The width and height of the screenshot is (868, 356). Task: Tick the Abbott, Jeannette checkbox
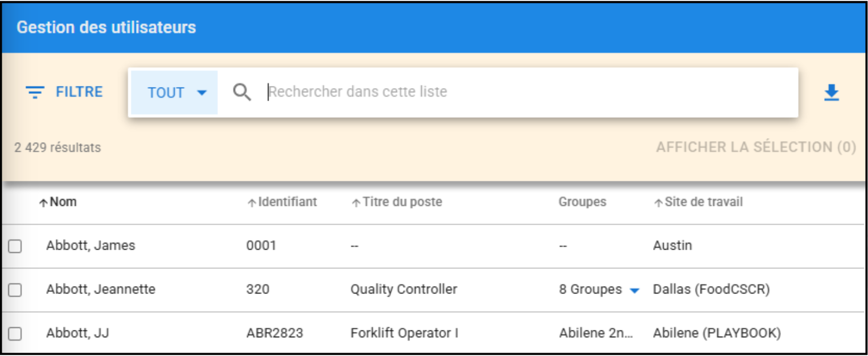(15, 290)
